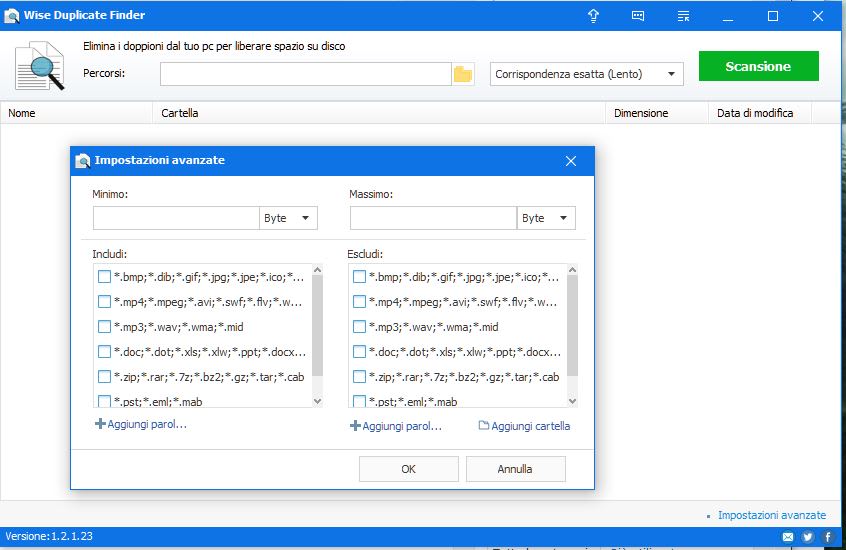Click Annulla to cancel dialog
Viewport: 846px width, 550px height.
click(x=515, y=469)
